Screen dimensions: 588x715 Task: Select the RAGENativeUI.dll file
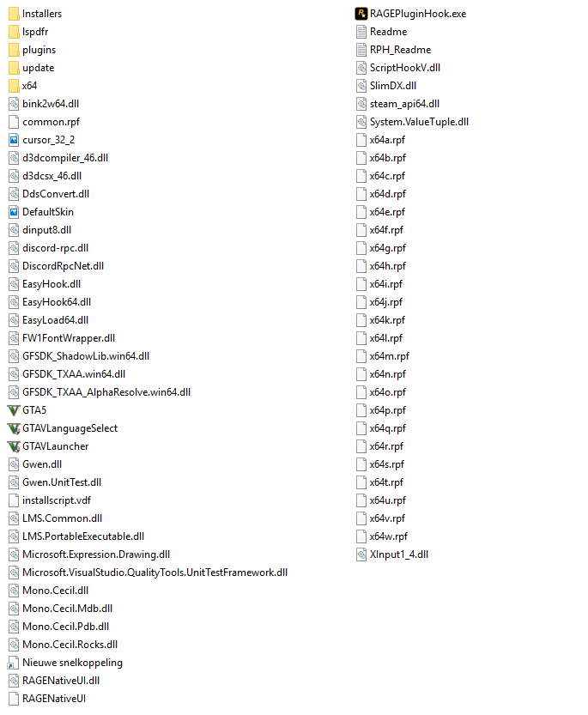click(54, 681)
